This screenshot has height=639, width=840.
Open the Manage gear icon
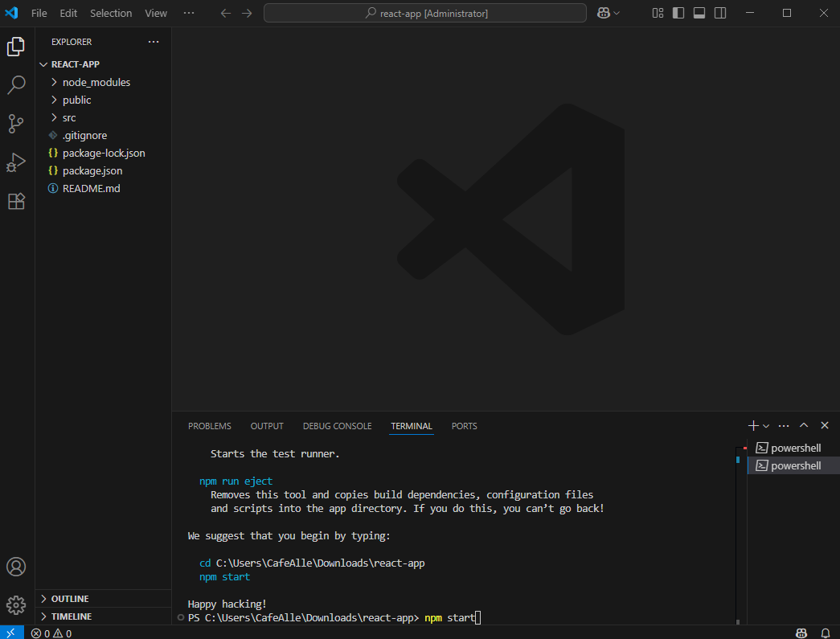pos(16,605)
